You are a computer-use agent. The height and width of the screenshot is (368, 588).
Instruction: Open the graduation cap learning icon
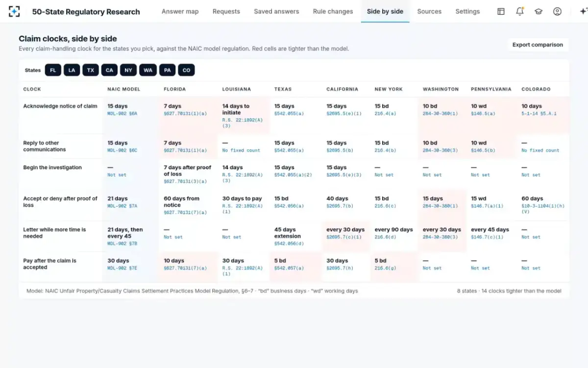click(x=539, y=11)
